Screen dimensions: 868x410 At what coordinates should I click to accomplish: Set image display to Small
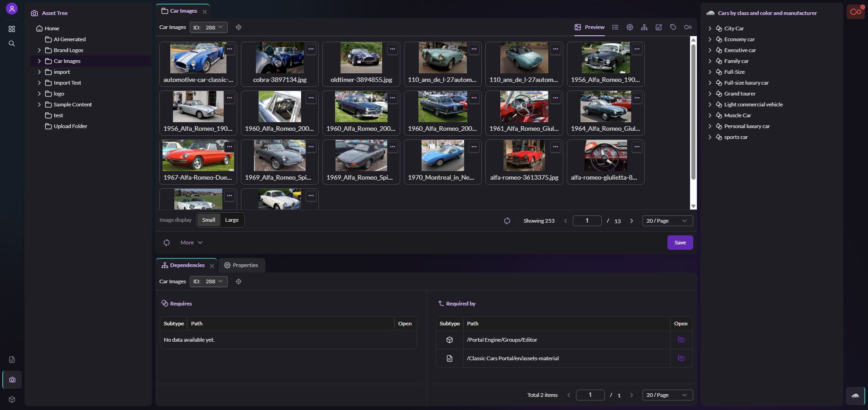pyautogui.click(x=209, y=220)
